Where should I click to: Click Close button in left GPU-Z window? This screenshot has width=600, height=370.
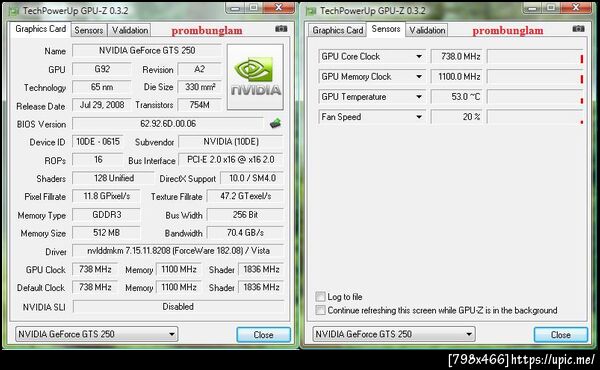click(263, 335)
